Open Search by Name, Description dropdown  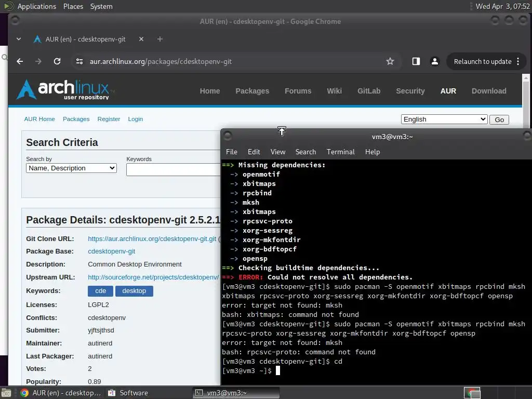click(71, 168)
